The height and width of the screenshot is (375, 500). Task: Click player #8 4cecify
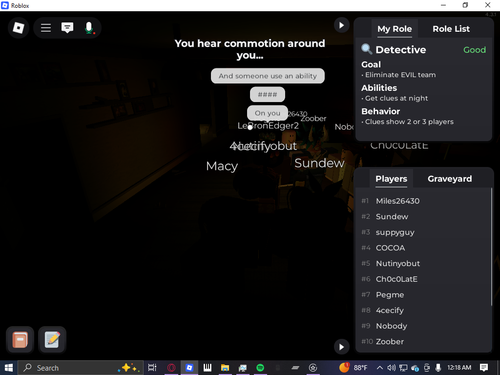pos(423,311)
